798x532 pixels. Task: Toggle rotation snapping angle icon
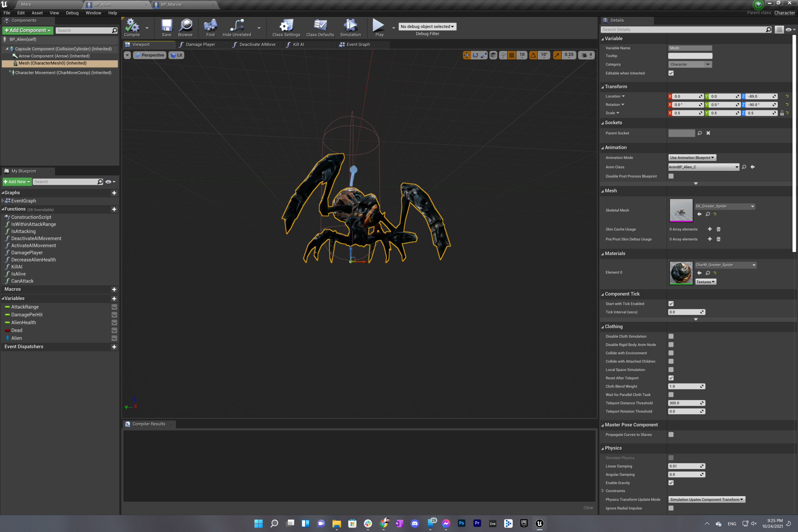[533, 55]
